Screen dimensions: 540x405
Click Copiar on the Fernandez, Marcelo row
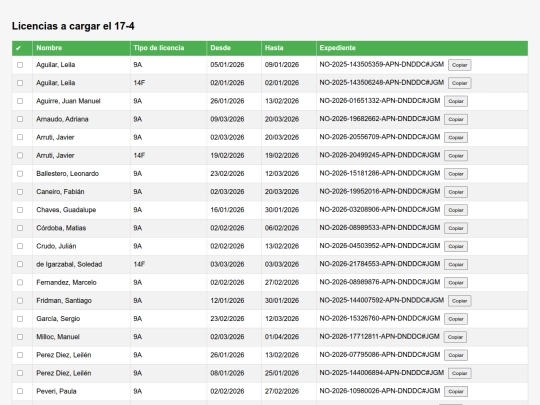(x=456, y=283)
